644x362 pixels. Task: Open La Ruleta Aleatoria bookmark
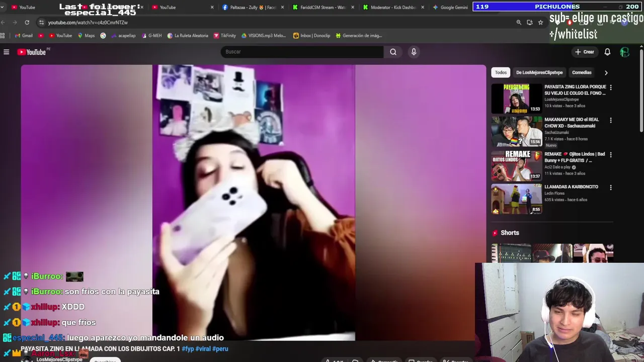188,36
